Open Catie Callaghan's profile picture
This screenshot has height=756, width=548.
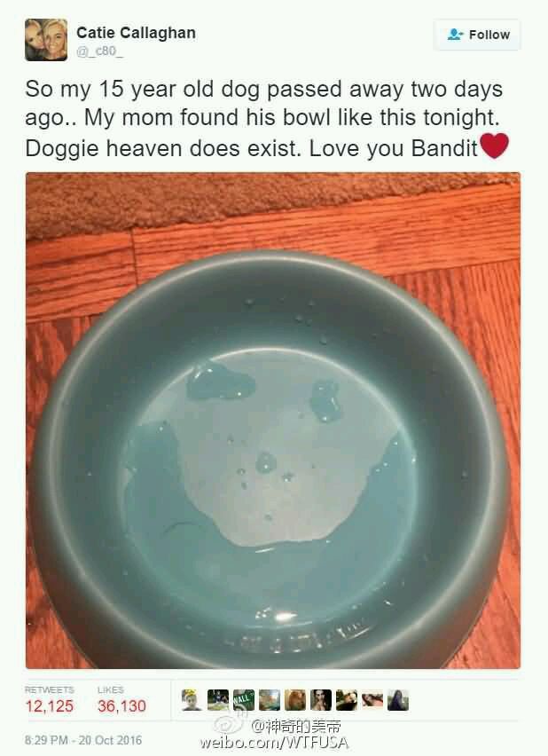46,40
